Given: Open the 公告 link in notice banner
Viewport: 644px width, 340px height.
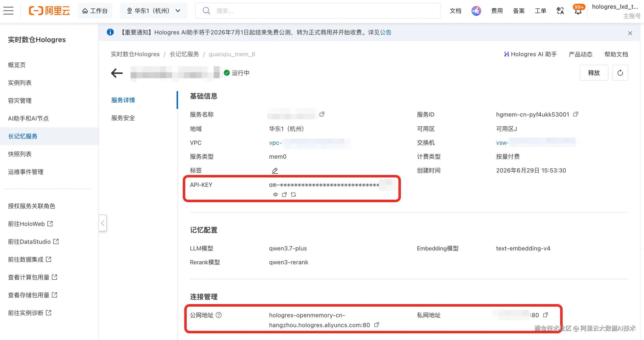Looking at the screenshot, I should click(386, 32).
